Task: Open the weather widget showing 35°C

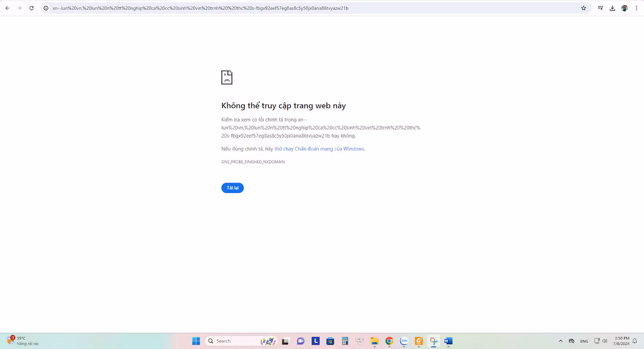Action: click(23, 341)
